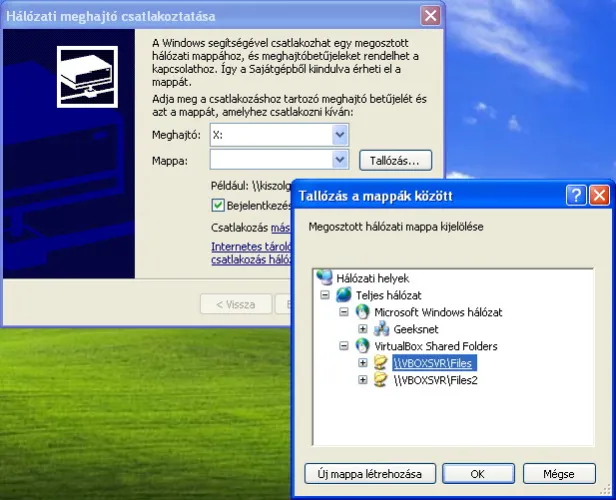The width and height of the screenshot is (616, 500).
Task: Expand the Geeksnet node
Action: tap(363, 329)
